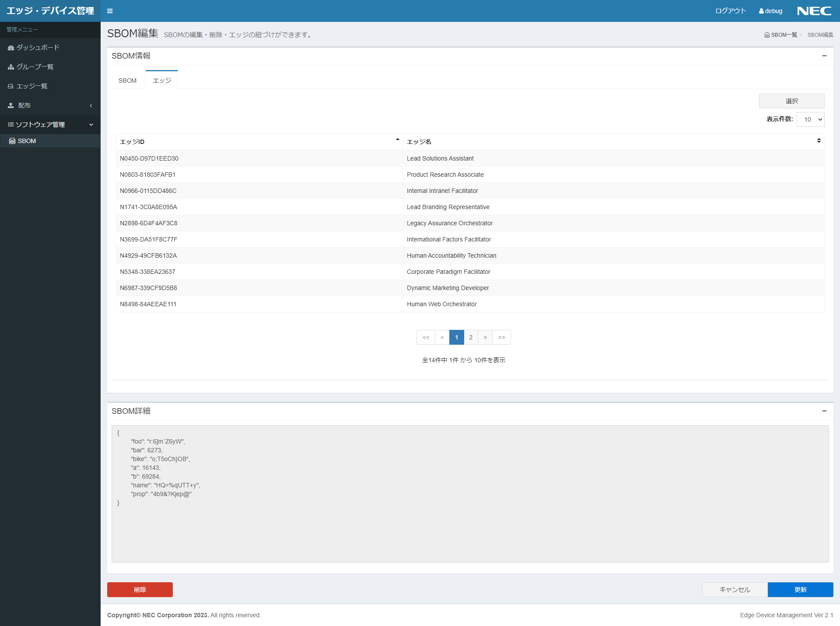Click the 配布 upload icon in sidebar
Image resolution: width=840 pixels, height=626 pixels.
(10, 105)
